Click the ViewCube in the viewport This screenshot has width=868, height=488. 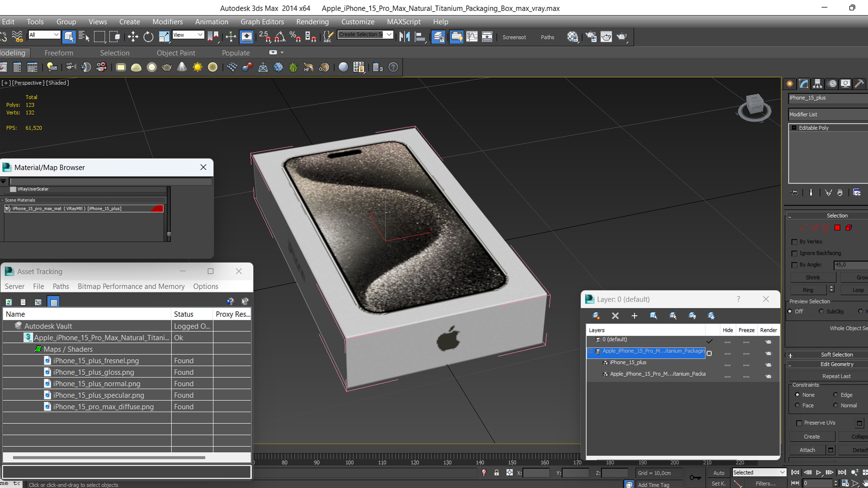pos(755,108)
